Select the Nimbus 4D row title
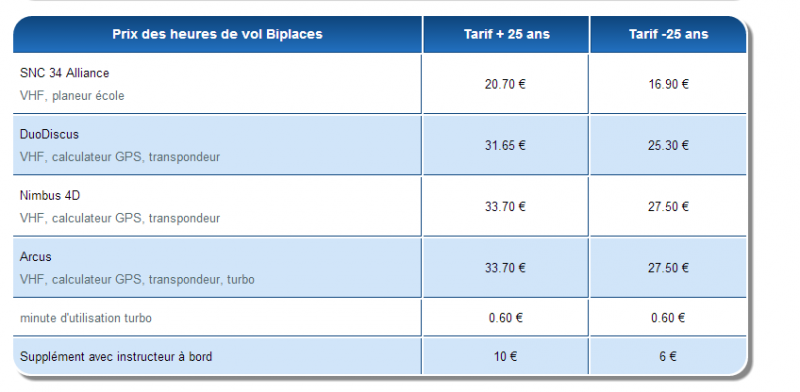The width and height of the screenshot is (800, 392). pos(50,195)
